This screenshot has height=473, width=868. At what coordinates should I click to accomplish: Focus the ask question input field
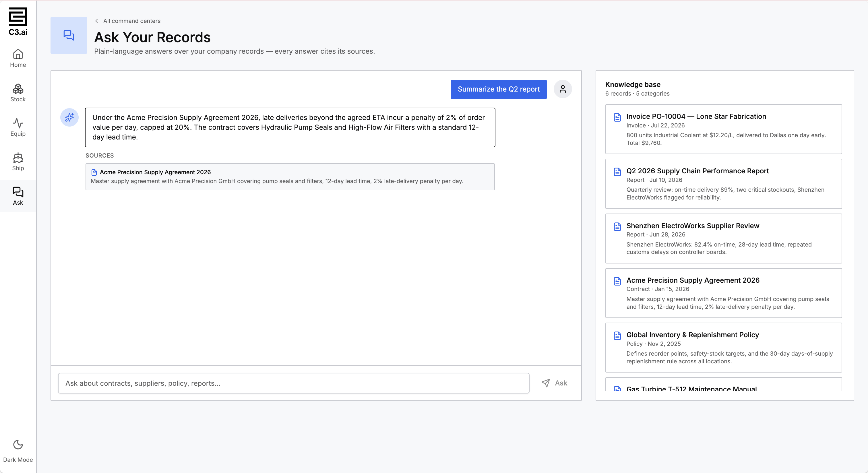pyautogui.click(x=293, y=383)
